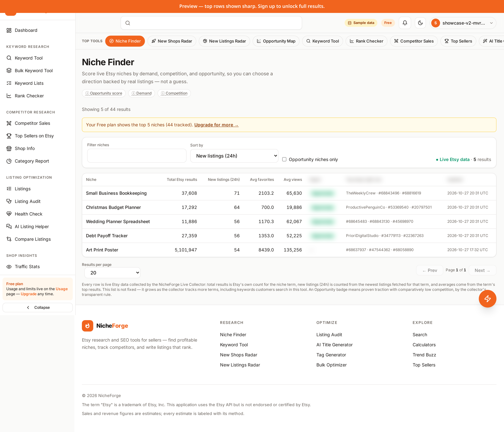The width and height of the screenshot is (504, 432).
Task: Focus the top search bar field
Action: pos(211,23)
